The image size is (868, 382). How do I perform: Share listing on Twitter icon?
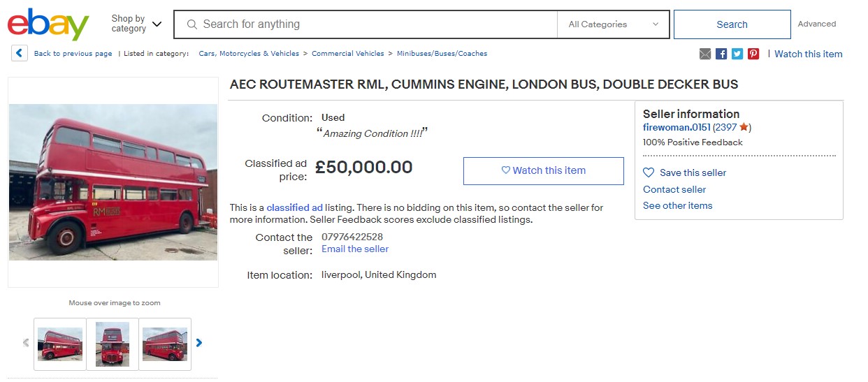point(737,54)
